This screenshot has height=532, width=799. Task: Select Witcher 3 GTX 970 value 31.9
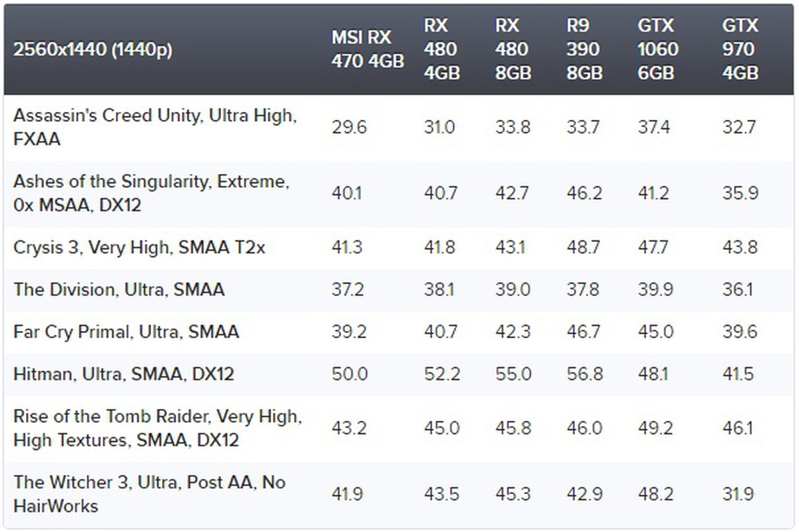coord(739,494)
